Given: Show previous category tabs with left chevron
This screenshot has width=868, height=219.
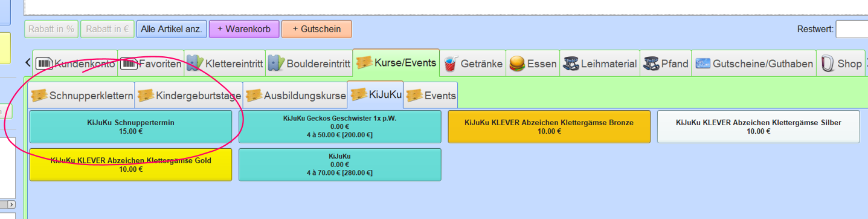Looking at the screenshot, I should coord(28,63).
